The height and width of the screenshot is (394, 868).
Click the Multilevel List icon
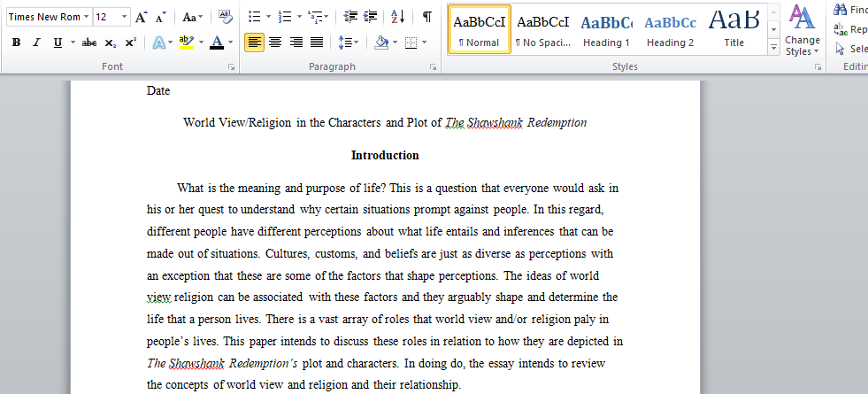point(316,17)
